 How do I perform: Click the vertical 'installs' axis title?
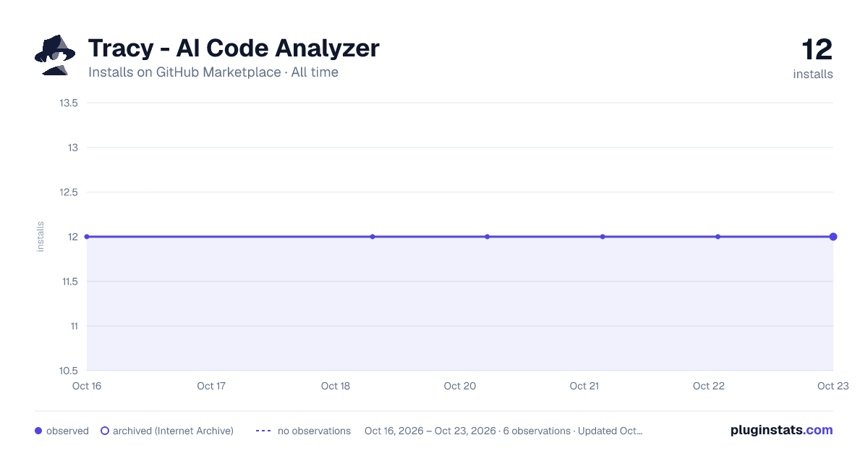pos(41,237)
